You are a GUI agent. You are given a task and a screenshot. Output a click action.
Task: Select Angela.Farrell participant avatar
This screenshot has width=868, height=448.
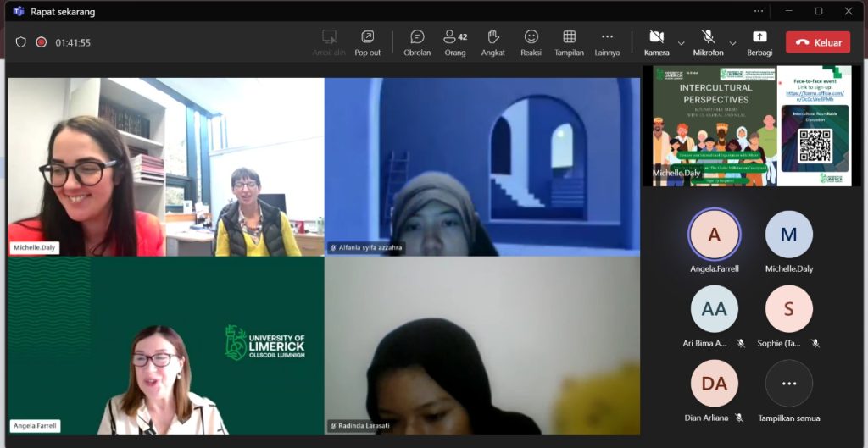[714, 235]
